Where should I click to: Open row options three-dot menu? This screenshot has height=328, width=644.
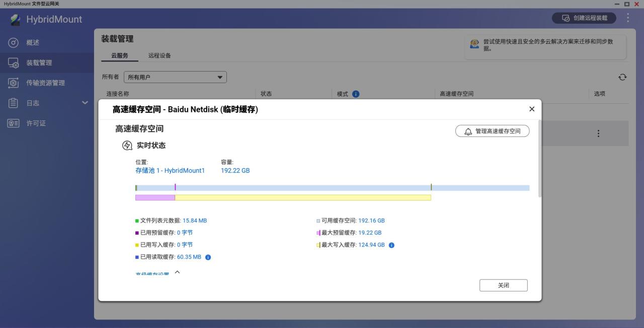click(598, 134)
